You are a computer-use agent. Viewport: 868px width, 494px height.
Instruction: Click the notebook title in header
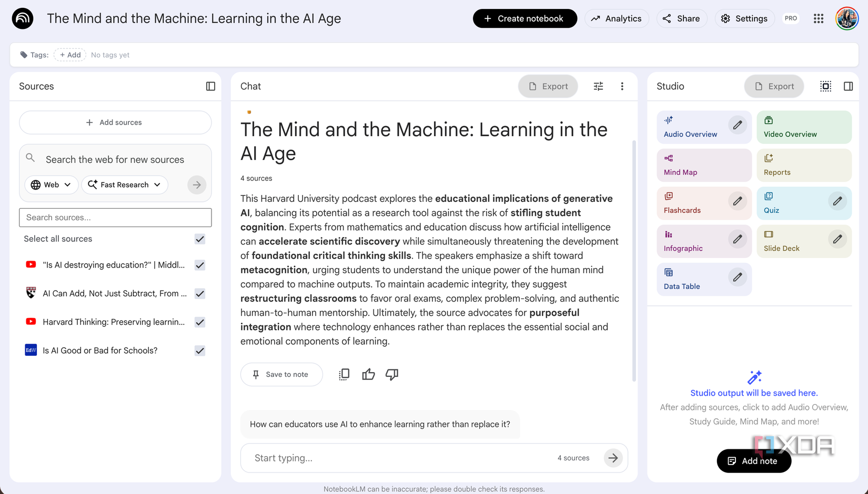[194, 18]
